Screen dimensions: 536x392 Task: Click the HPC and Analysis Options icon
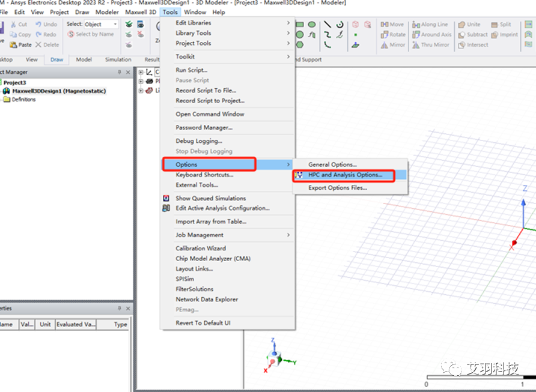[x=299, y=175]
